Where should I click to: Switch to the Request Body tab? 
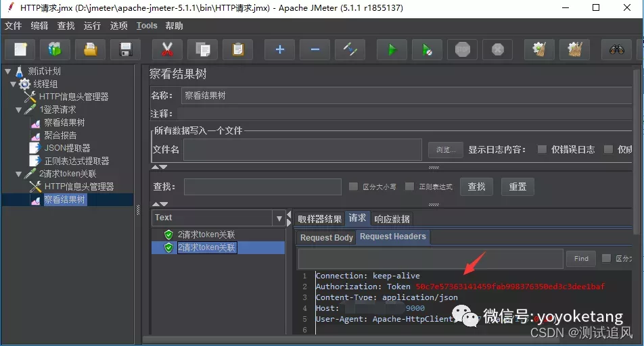pos(327,238)
